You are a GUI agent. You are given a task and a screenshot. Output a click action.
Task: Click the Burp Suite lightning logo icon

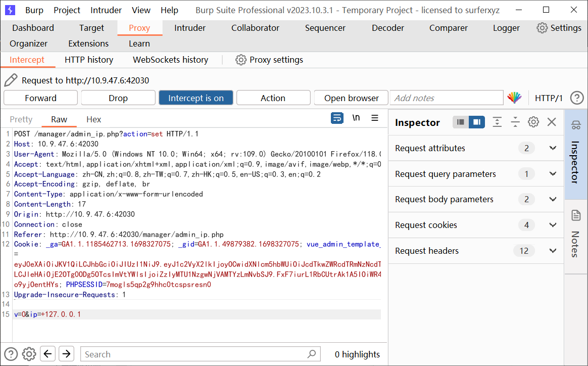(x=10, y=10)
